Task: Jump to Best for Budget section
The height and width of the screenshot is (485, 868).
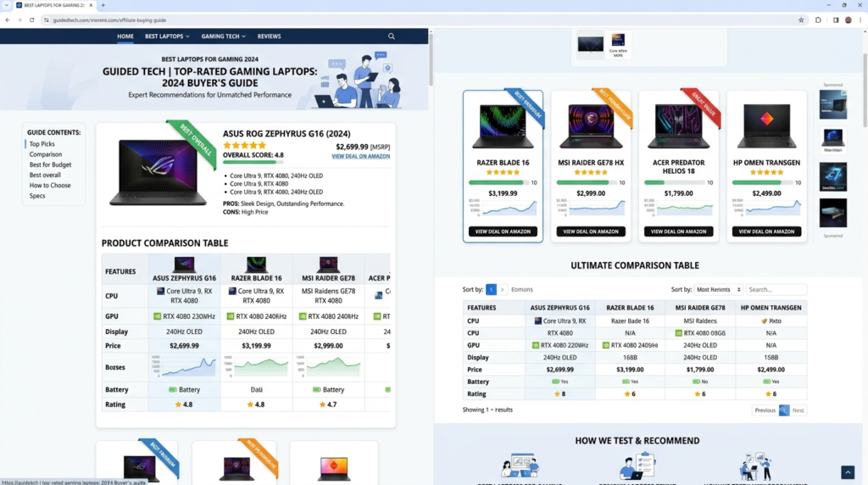Action: tap(50, 164)
